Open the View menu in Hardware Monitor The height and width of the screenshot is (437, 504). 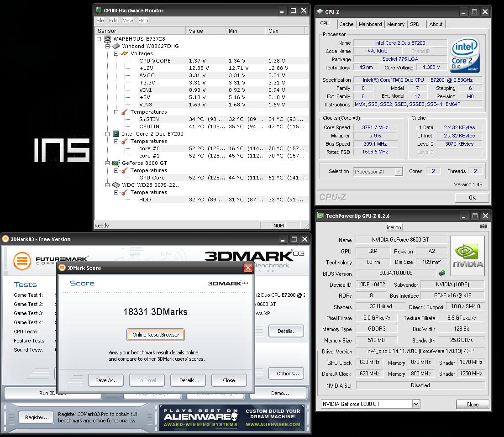coord(128,21)
